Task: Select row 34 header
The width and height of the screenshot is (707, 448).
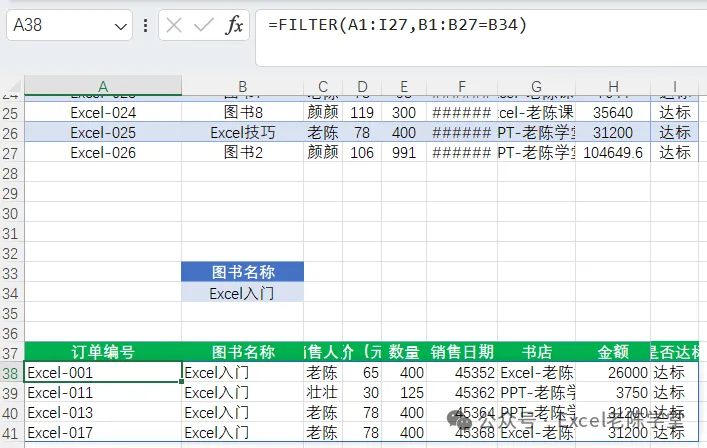Action: click(x=11, y=293)
